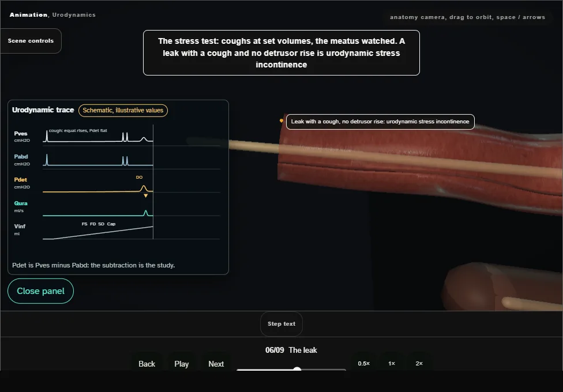
Task: Click the orange DO triangle marker on Pdet trace
Action: click(x=146, y=195)
